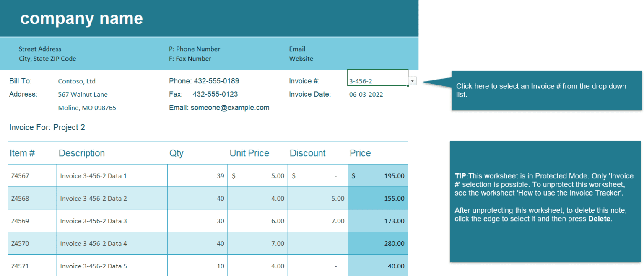Select the Item # column header
Screen dimensions: 644x276
tap(22, 153)
